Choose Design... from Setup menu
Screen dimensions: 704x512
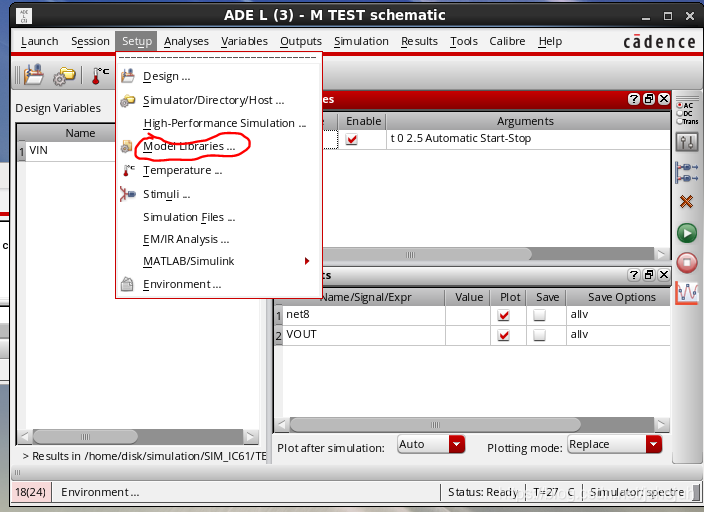[220, 76]
